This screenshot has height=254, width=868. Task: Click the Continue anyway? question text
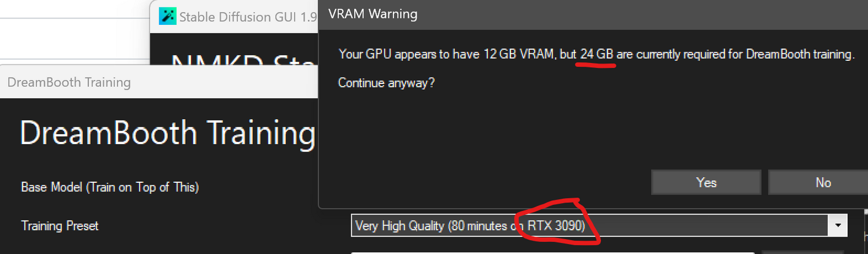[x=386, y=83]
